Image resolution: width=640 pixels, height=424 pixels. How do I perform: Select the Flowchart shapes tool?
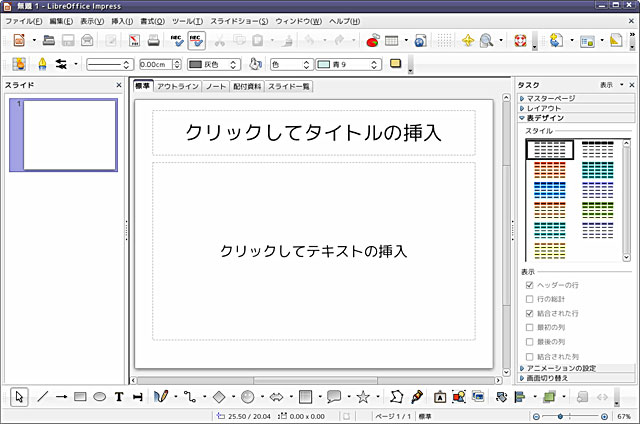tap(305, 397)
